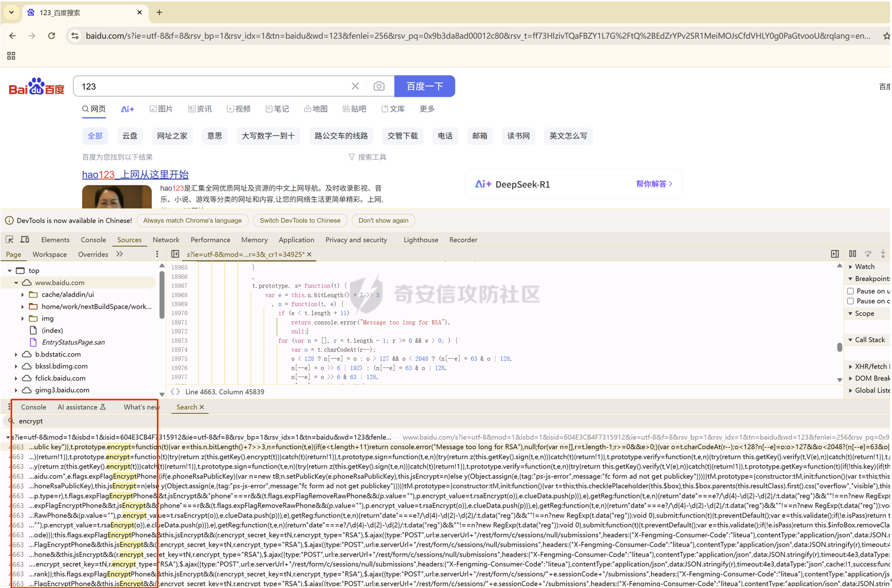Open the Sources sidebar three-dot menu

coord(157,254)
